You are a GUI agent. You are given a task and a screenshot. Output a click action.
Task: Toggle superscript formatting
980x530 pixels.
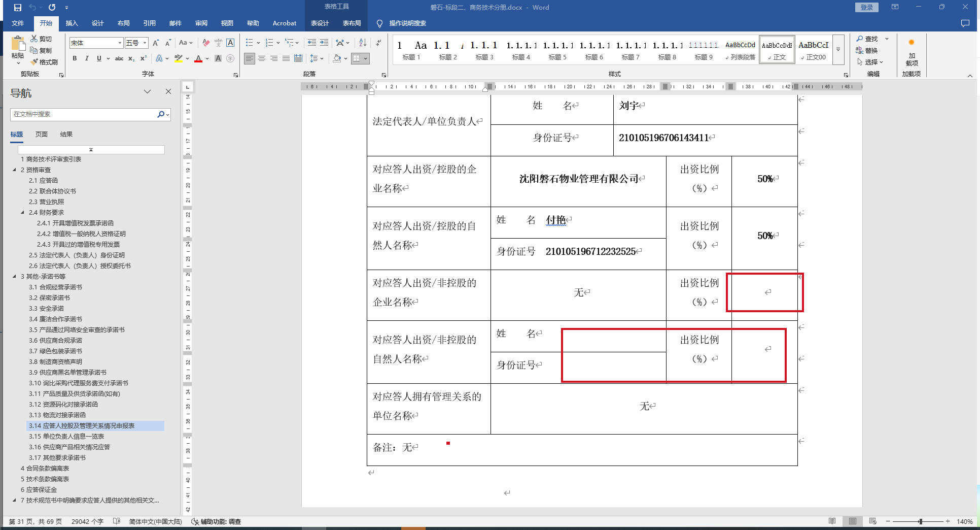point(144,58)
